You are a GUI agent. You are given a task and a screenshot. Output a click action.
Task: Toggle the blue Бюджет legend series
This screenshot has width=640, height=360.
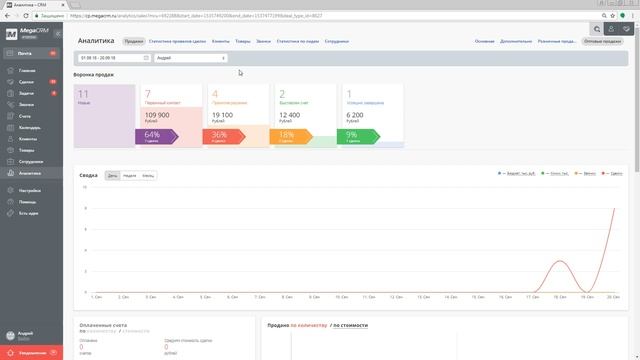pos(516,173)
